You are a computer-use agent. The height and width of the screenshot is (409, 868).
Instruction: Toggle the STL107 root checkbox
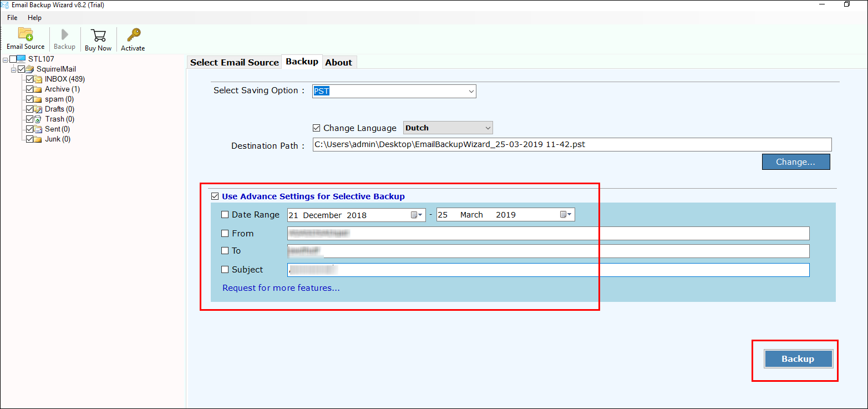13,59
